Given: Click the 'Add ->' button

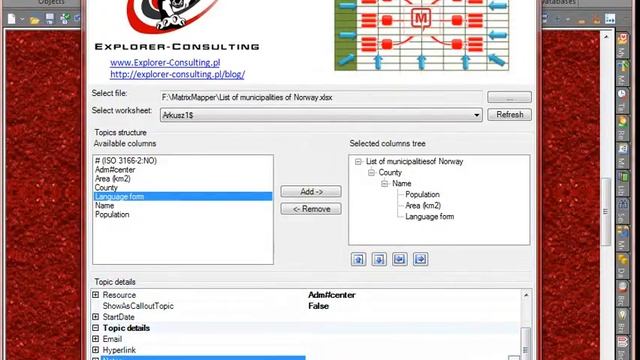Looking at the screenshot, I should click(311, 191).
